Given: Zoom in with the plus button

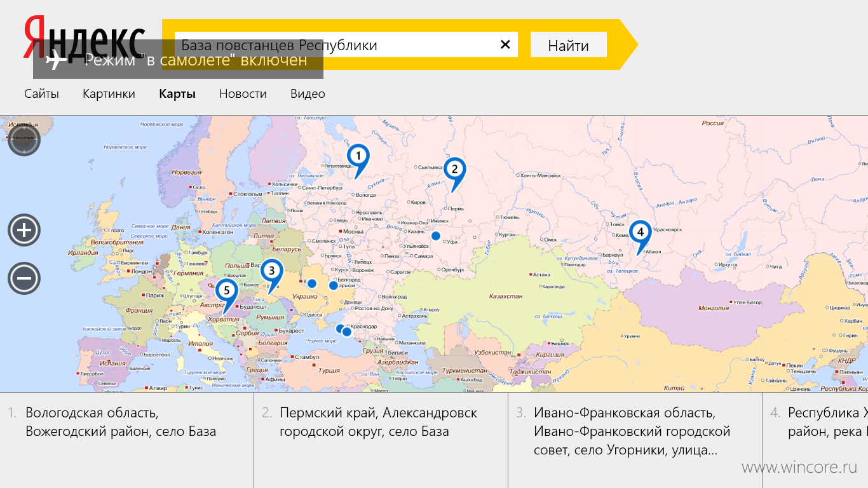Looking at the screenshot, I should (24, 230).
